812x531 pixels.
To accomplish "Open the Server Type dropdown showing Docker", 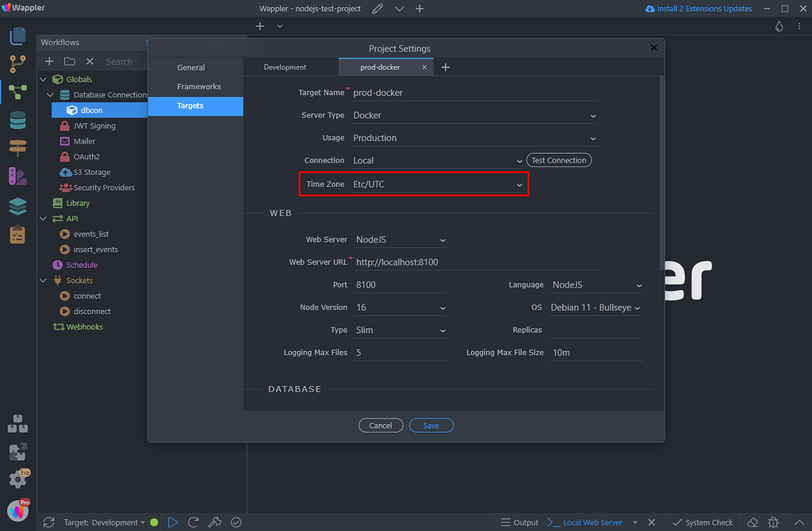I will pos(474,115).
